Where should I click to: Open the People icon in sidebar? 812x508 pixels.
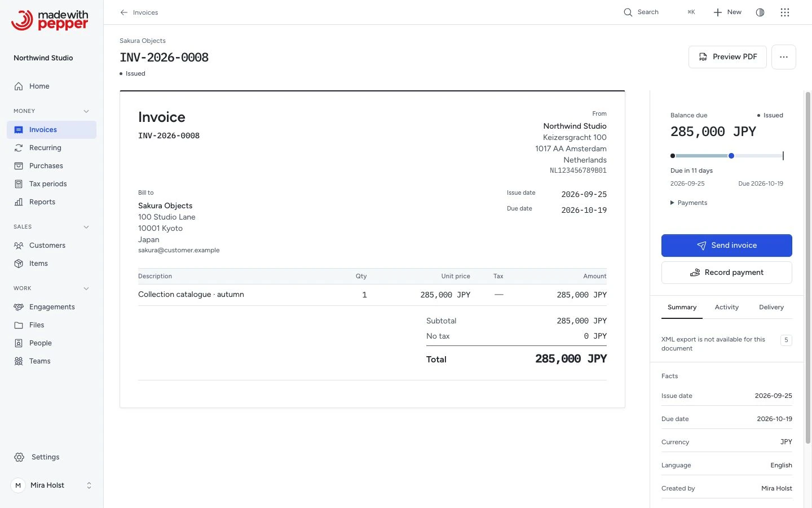tap(19, 343)
